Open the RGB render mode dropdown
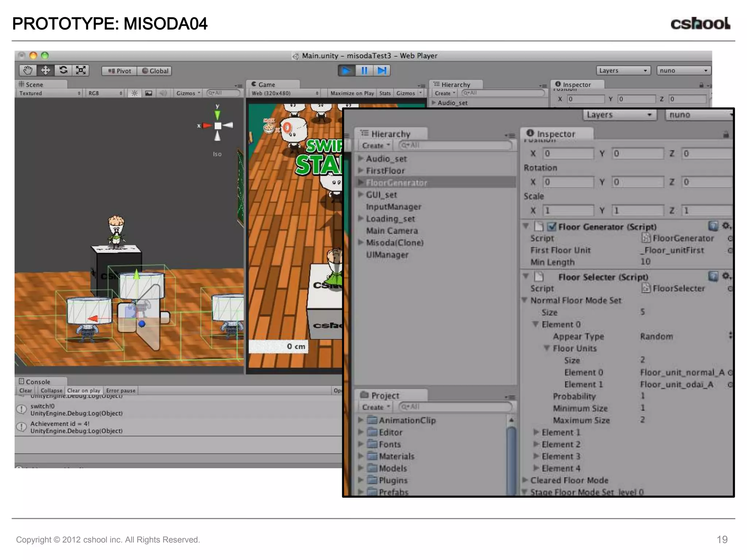 105,93
